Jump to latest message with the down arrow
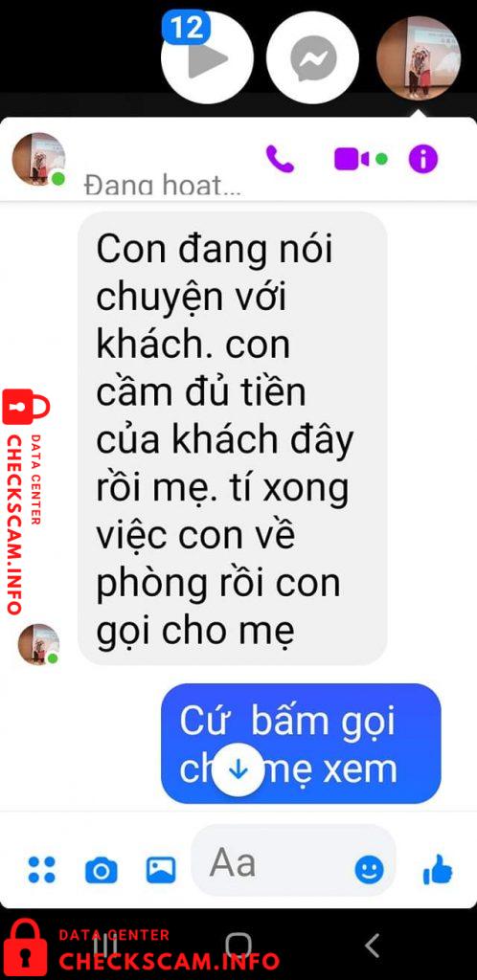The height and width of the screenshot is (980, 477). click(238, 769)
